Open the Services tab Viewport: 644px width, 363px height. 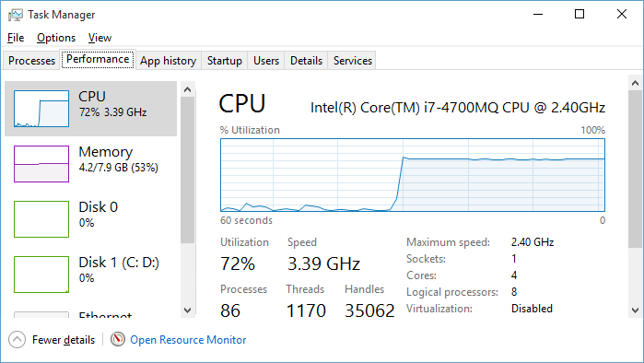pyautogui.click(x=352, y=61)
